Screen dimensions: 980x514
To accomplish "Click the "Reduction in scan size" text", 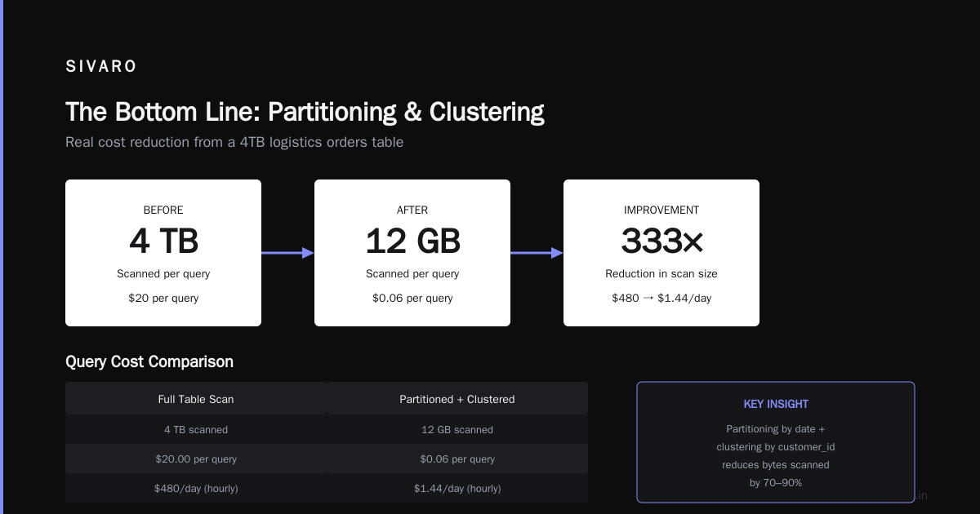I will coord(661,273).
